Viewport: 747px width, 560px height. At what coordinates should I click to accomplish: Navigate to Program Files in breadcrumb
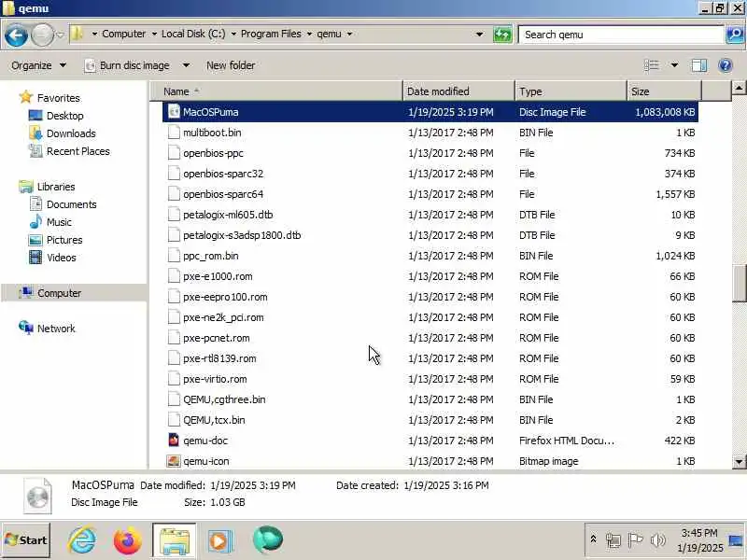(x=271, y=34)
